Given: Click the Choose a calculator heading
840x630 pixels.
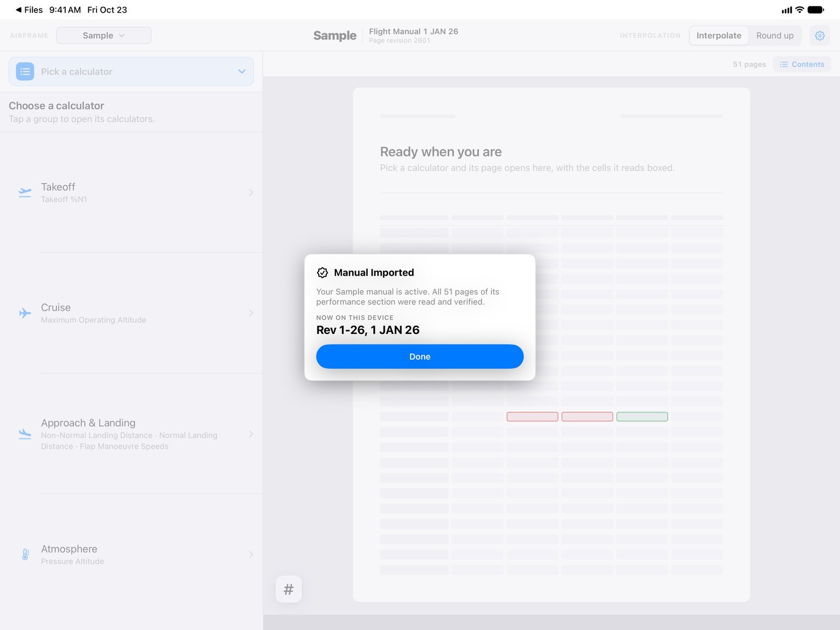Looking at the screenshot, I should pos(56,106).
